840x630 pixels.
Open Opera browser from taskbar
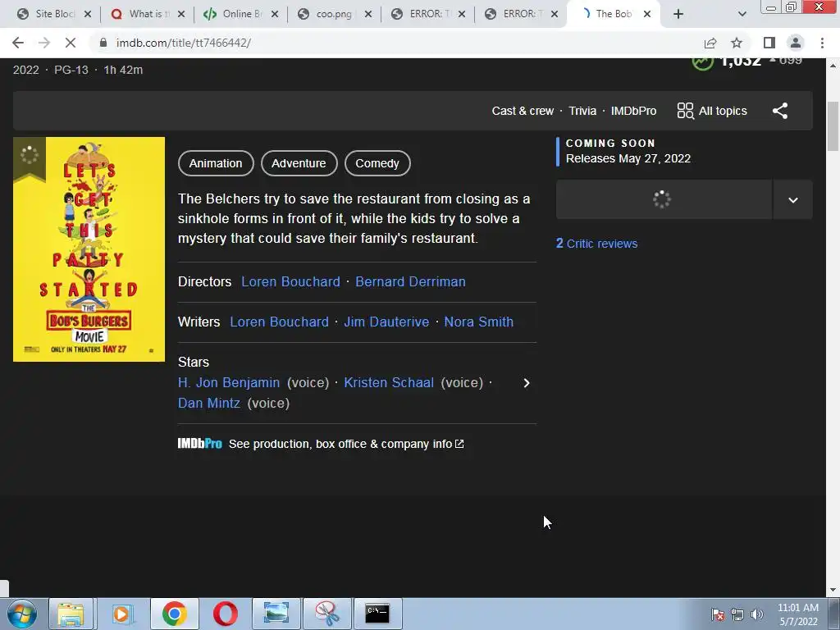pyautogui.click(x=226, y=614)
